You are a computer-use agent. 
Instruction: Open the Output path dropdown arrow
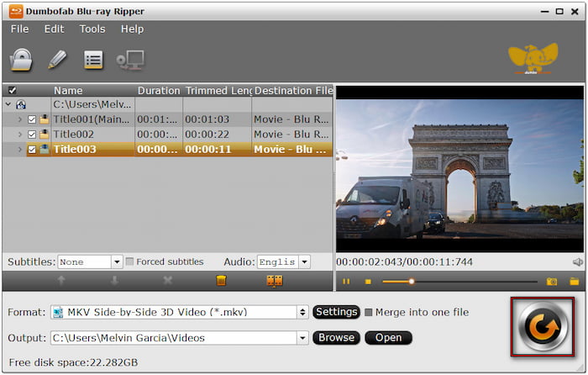[302, 338]
